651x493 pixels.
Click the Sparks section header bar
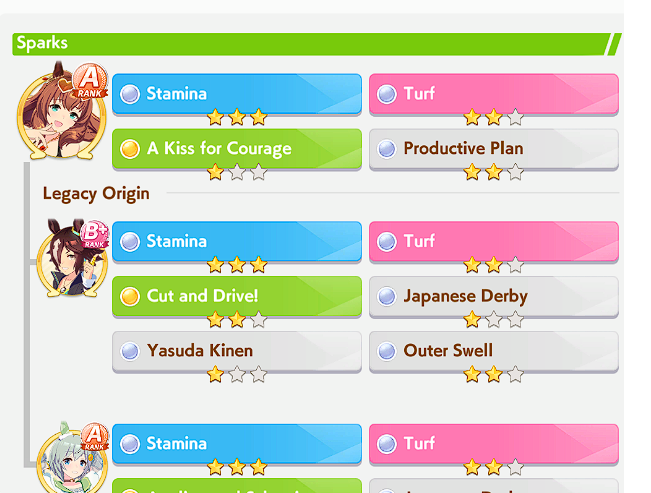pos(317,44)
